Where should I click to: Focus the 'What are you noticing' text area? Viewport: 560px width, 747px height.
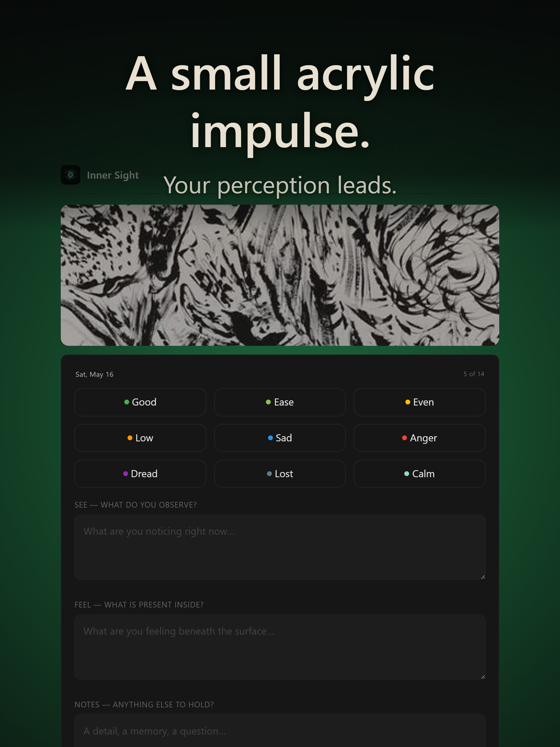pyautogui.click(x=280, y=547)
